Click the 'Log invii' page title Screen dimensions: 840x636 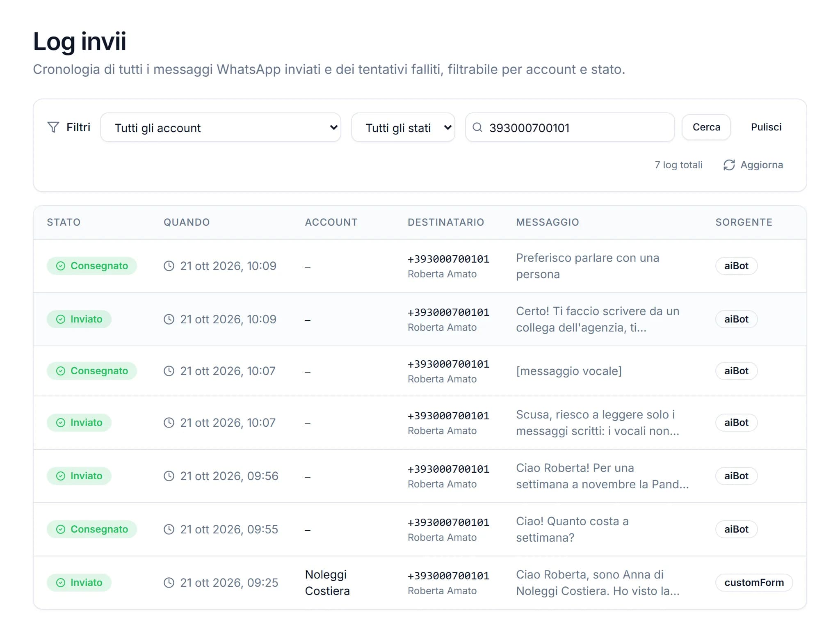[80, 41]
